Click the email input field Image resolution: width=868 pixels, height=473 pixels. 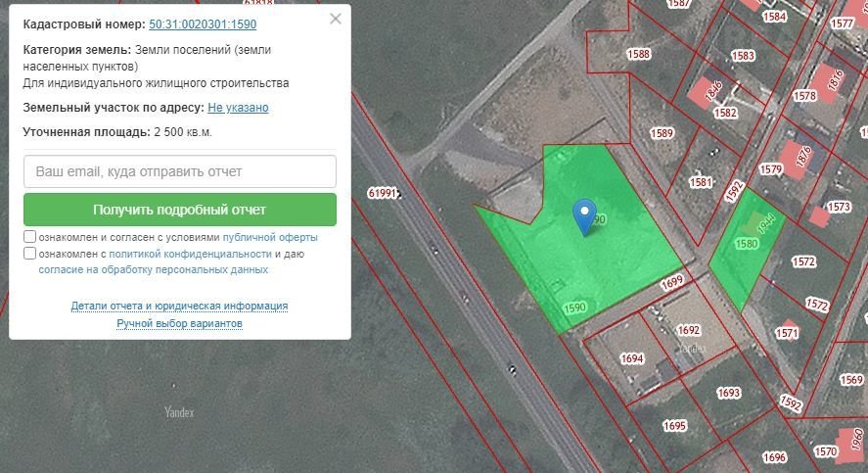(180, 171)
